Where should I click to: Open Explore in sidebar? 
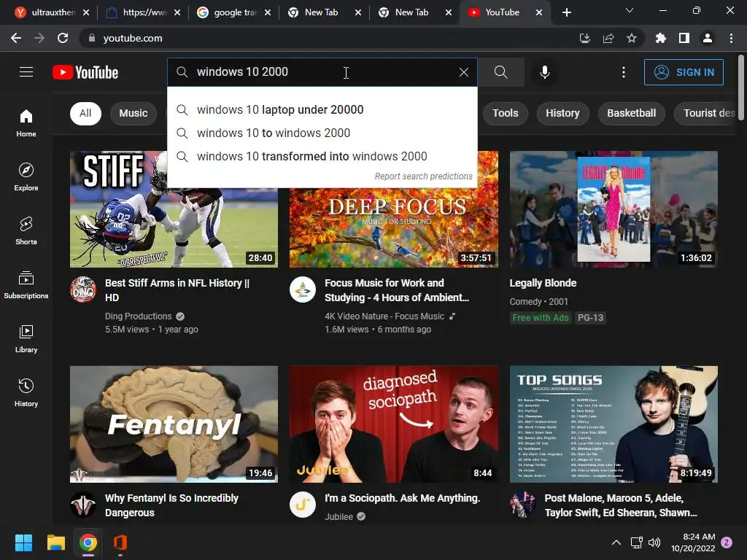point(26,176)
